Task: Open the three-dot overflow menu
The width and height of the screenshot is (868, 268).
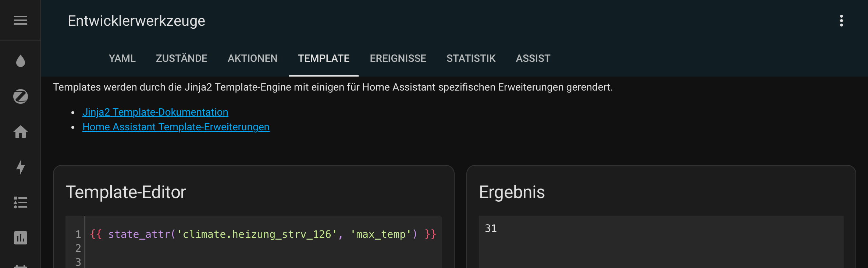Action: [x=842, y=21]
